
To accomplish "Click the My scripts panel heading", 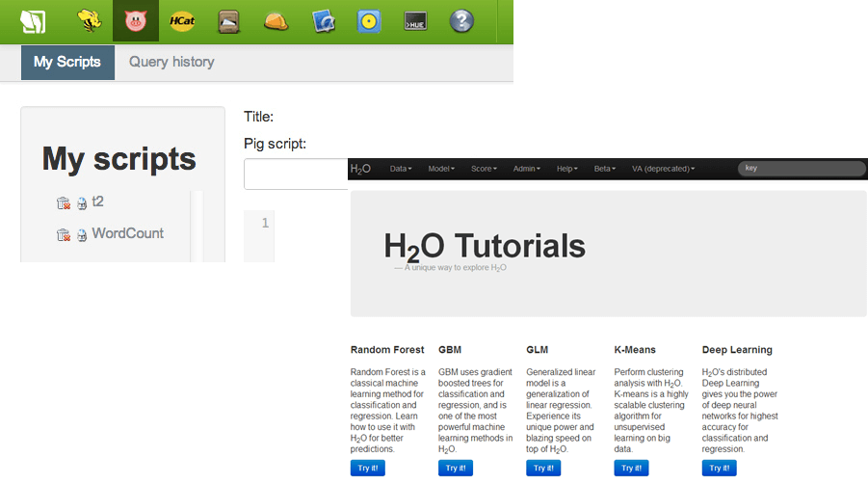I will 119,159.
